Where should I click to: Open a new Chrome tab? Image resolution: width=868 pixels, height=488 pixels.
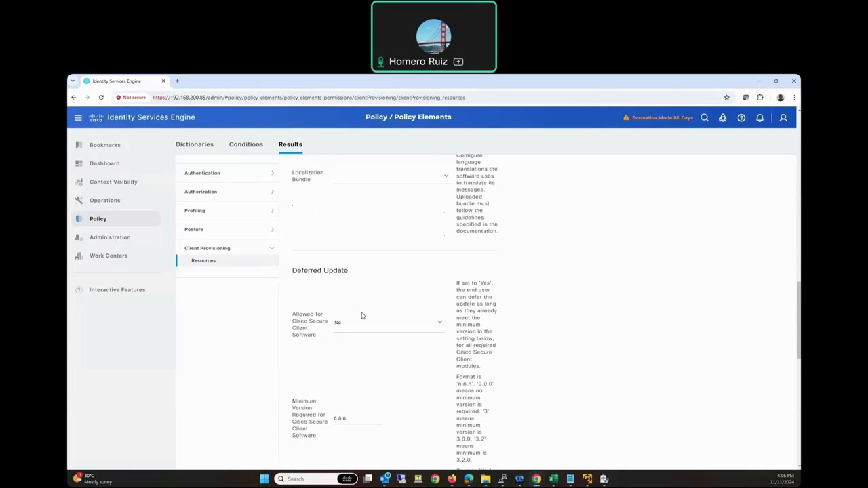[177, 81]
